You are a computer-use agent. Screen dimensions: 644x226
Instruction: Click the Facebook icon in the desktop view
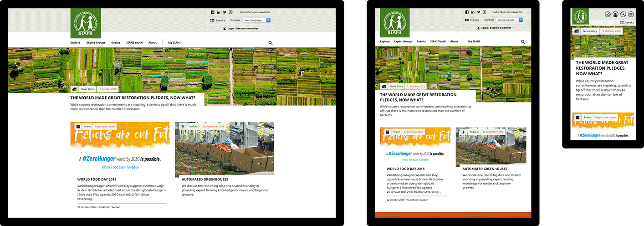[x=213, y=12]
